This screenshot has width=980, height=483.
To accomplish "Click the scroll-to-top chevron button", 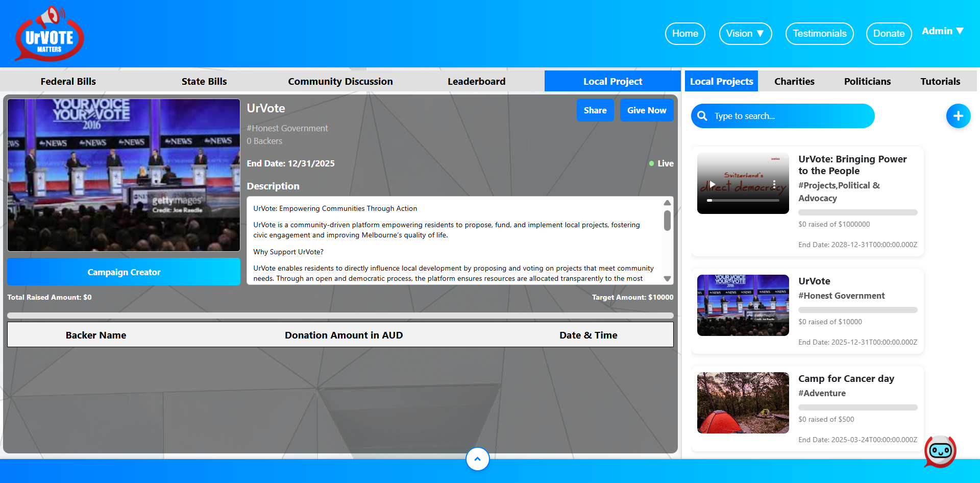I will pyautogui.click(x=477, y=459).
